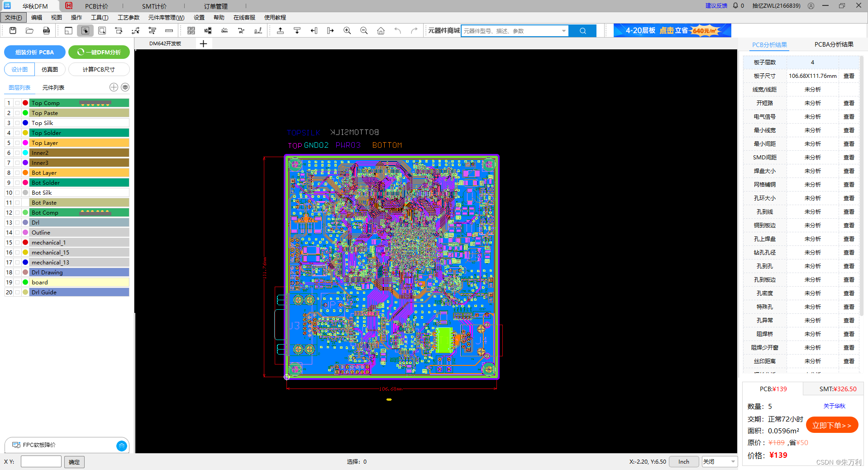The image size is (868, 470).
Task: Collapse the FPC软板降价 panel chevron
Action: 121,446
